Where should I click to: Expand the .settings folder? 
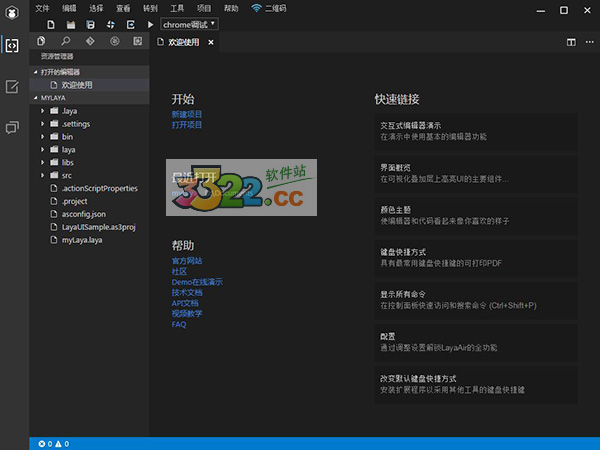click(43, 123)
